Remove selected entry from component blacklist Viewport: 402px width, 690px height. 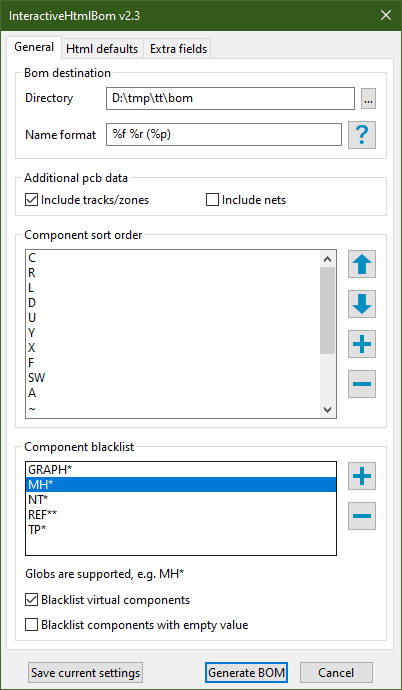[362, 516]
